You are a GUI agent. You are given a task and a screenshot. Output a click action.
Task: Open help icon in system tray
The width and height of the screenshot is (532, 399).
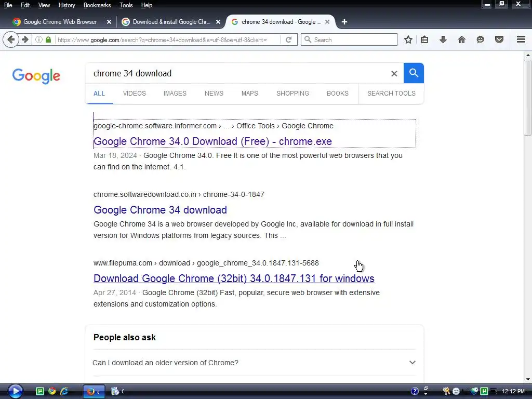tap(415, 391)
